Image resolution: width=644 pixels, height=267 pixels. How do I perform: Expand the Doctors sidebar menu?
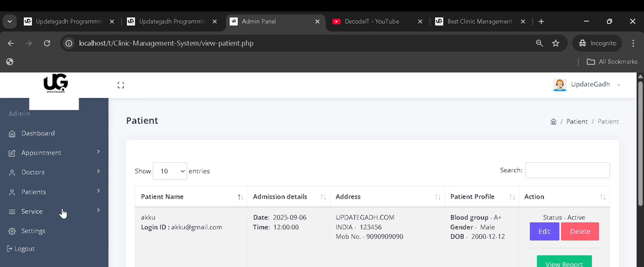pos(54,172)
